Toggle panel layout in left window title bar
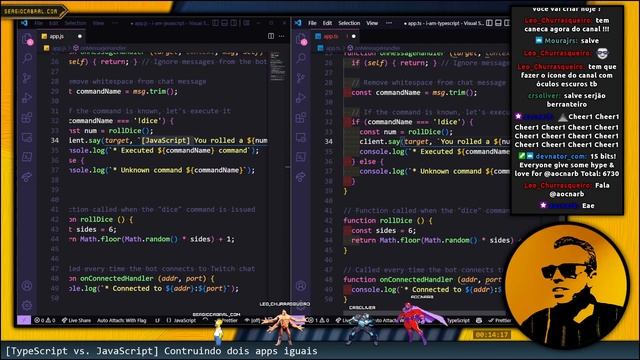The width and height of the screenshot is (640, 360). click(224, 23)
